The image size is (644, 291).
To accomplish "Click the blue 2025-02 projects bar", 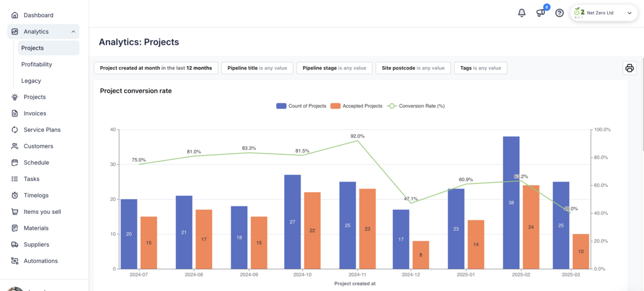I will tap(511, 202).
